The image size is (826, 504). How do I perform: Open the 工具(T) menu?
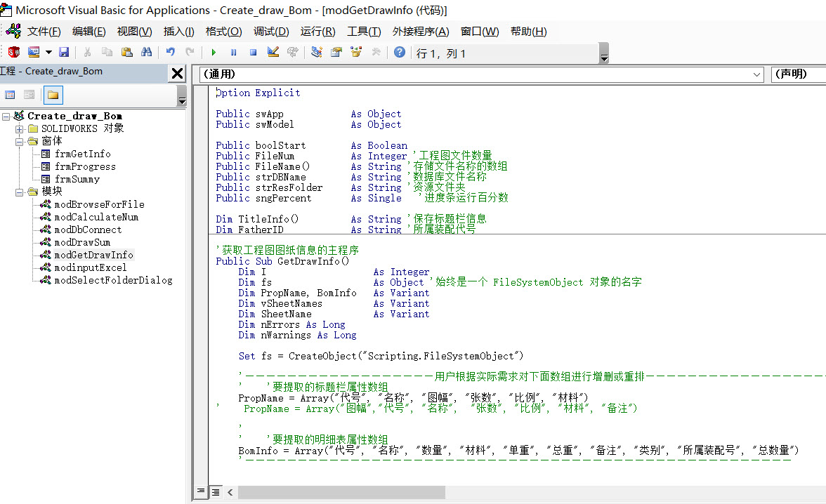(364, 32)
